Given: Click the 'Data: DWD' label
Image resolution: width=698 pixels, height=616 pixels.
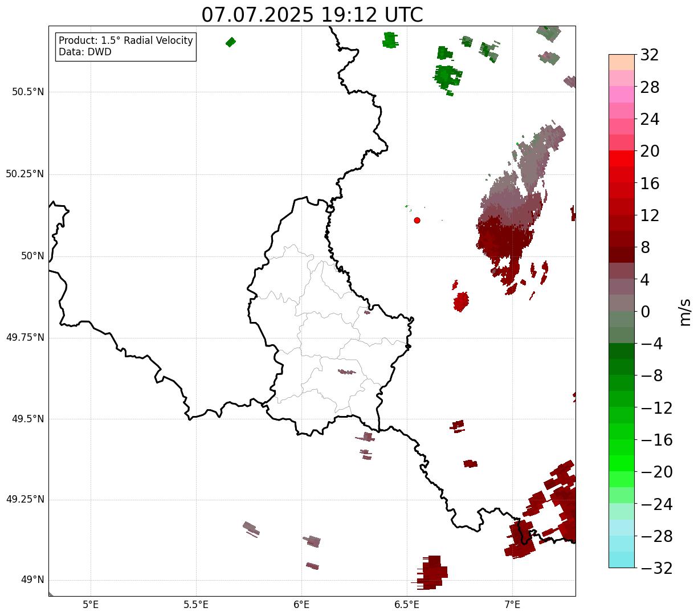Looking at the screenshot, I should pos(85,52).
